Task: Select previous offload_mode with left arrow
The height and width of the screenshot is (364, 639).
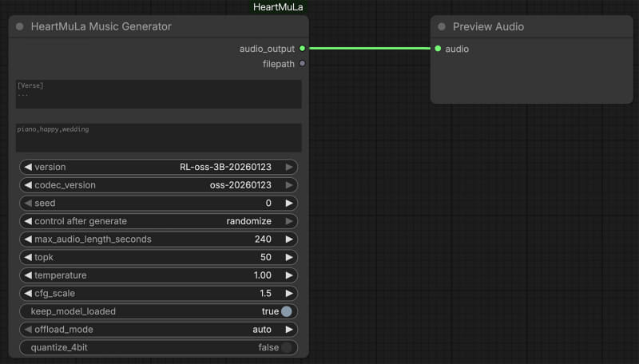Action: click(28, 330)
